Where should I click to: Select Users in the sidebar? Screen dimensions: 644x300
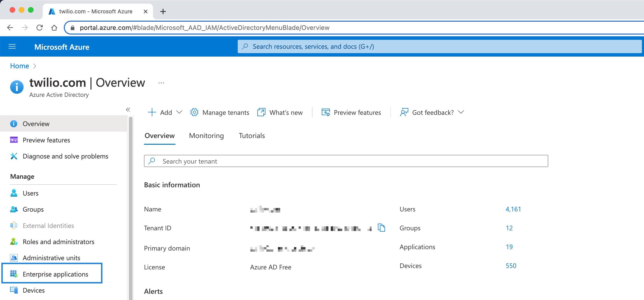[x=31, y=193]
